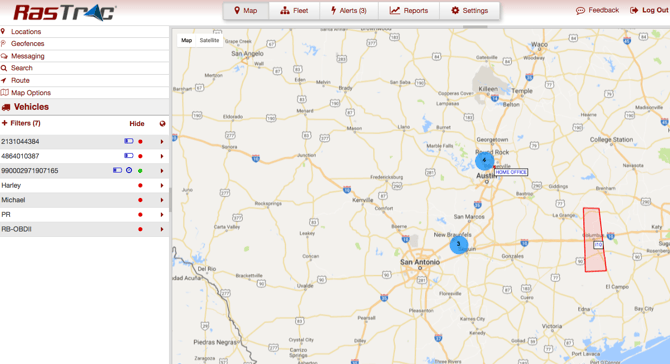This screenshot has width=670, height=364.
Task: Click the Map Options map icon
Action: tap(5, 92)
